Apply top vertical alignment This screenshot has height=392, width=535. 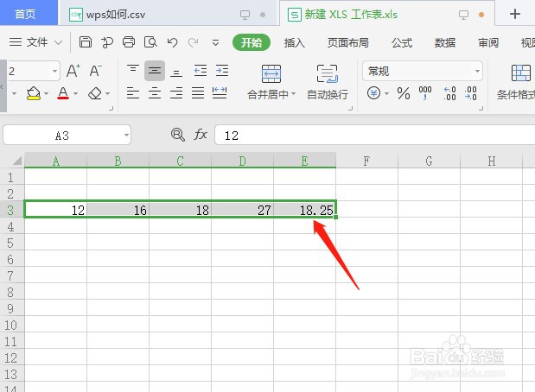tap(133, 71)
